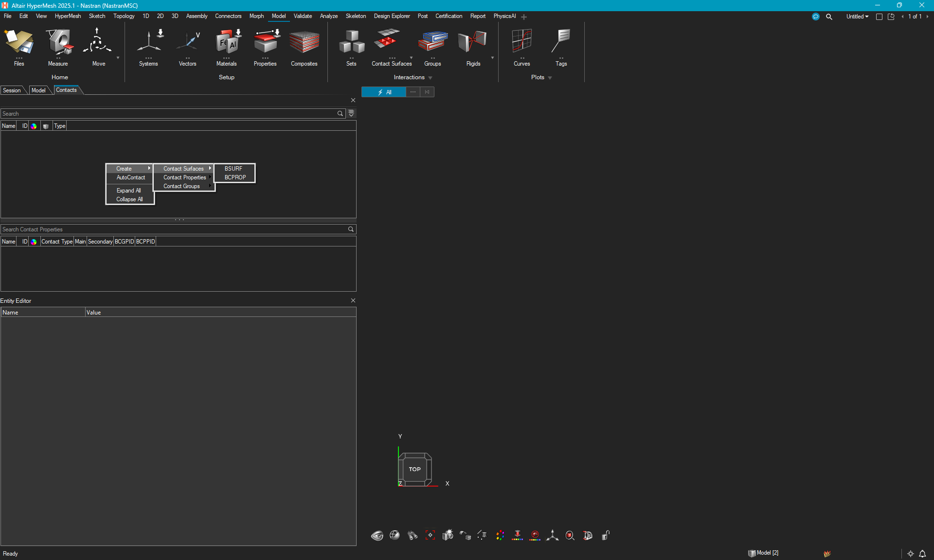934x560 pixels.
Task: Click the reset selector button beside ellipsis
Action: coord(427,92)
